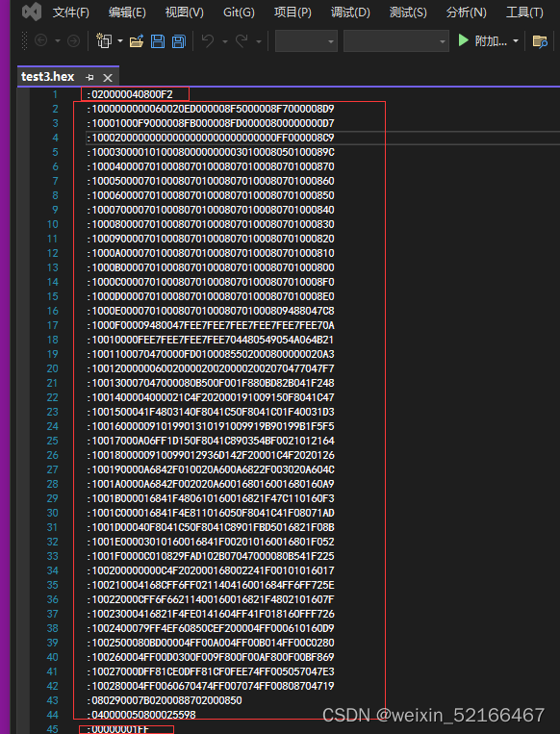
Task: Open the 分析(N) menu
Action: (x=467, y=13)
